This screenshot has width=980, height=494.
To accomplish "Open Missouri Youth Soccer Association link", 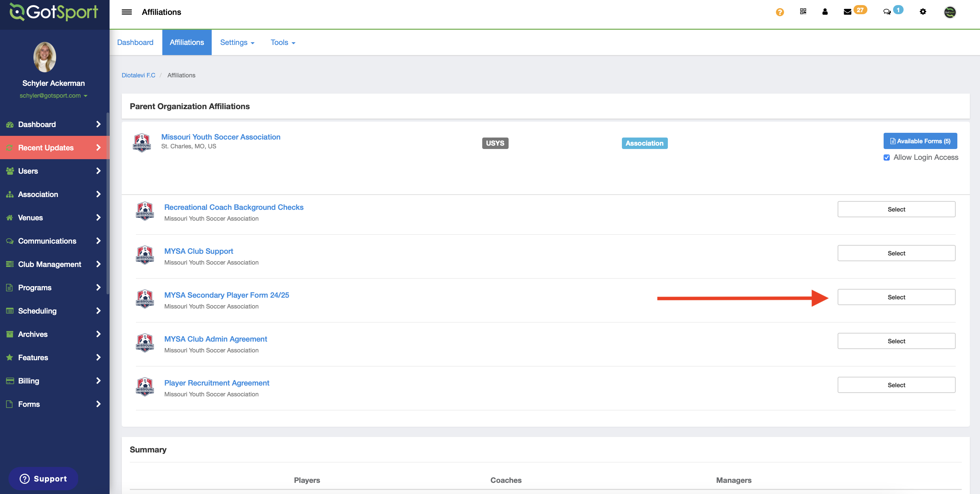I will pos(220,137).
